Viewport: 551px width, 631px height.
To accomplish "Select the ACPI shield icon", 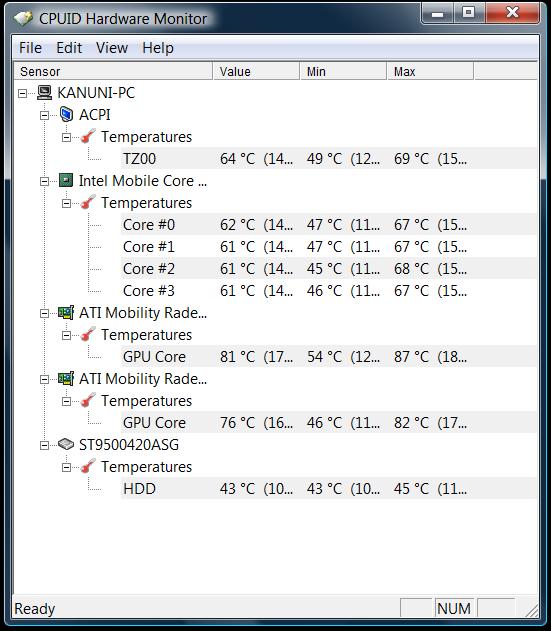I will click(66, 115).
